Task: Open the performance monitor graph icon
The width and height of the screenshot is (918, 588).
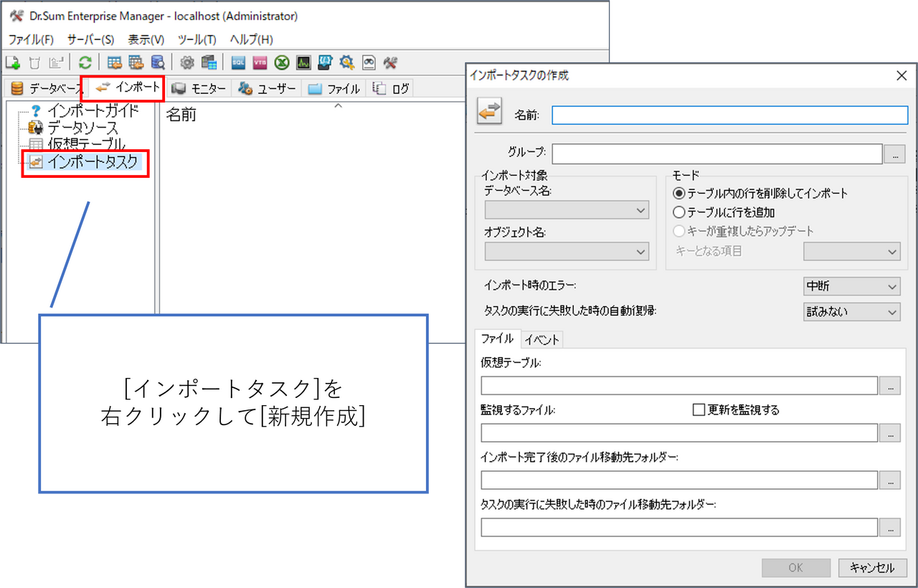Action: click(303, 62)
